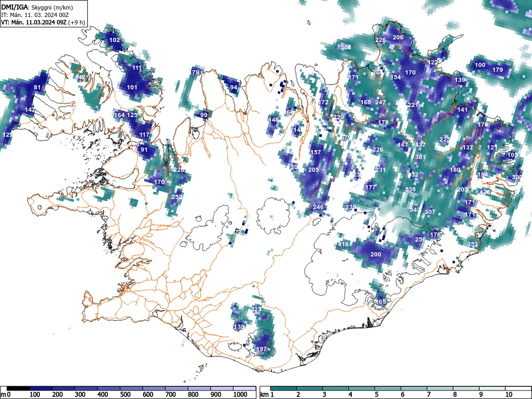Click the '142' visibility value
The image size is (532, 399).
(30, 110)
